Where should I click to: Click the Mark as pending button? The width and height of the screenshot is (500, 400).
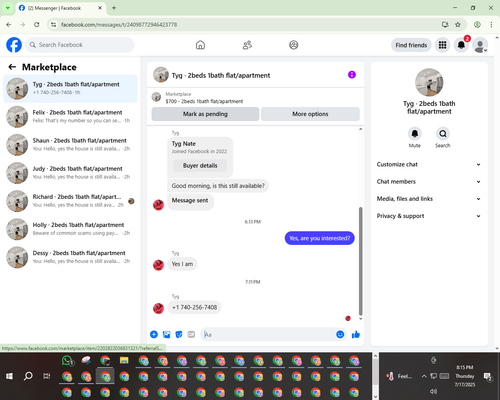pos(205,114)
